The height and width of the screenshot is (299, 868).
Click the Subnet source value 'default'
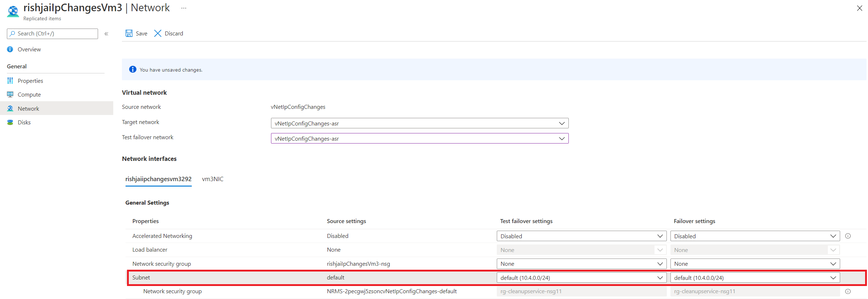click(x=336, y=278)
